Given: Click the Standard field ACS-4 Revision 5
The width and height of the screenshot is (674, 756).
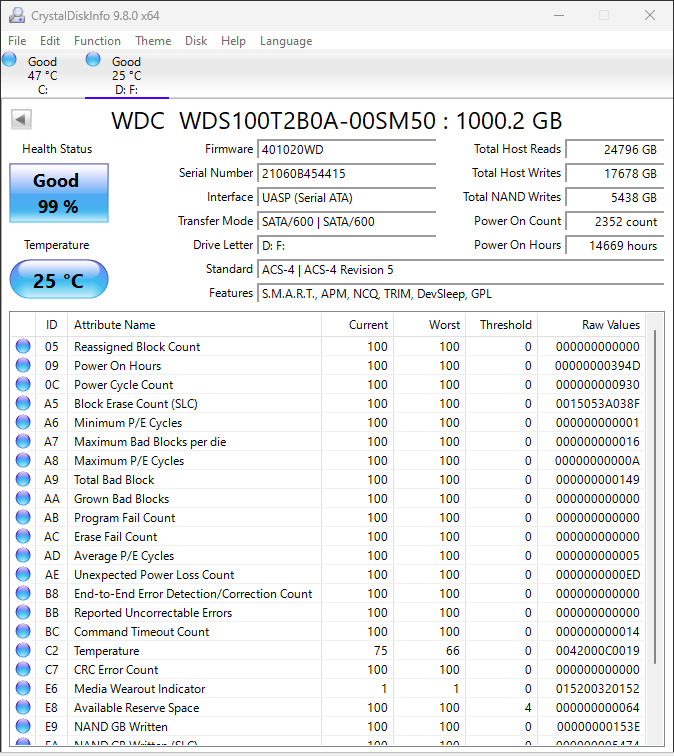Looking at the screenshot, I should (x=461, y=270).
